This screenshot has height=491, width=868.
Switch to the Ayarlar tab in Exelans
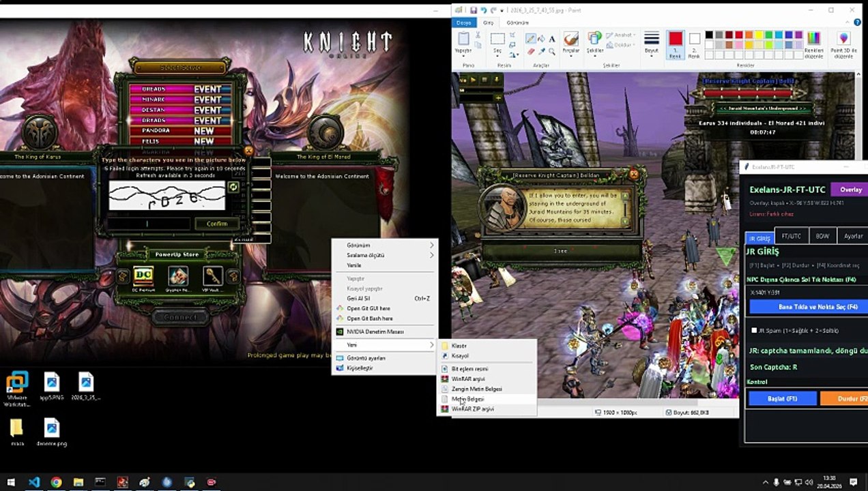[x=854, y=236]
